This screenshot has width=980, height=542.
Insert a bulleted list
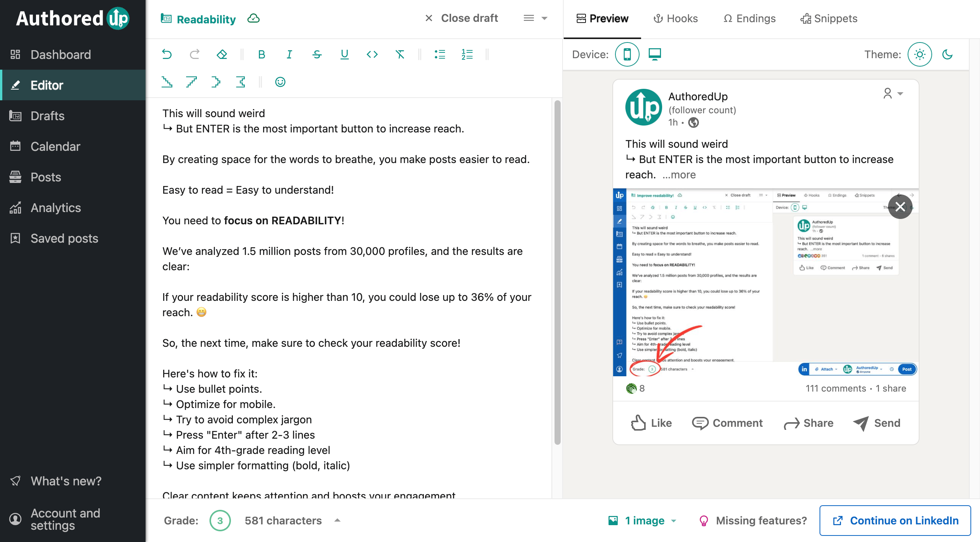click(x=440, y=54)
